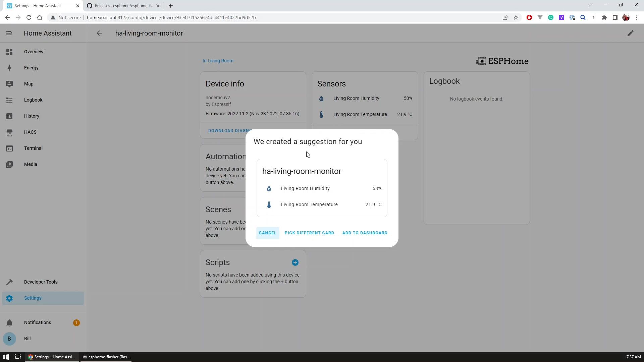Cancel the card suggestion dialog
The image size is (644, 362).
pyautogui.click(x=267, y=233)
